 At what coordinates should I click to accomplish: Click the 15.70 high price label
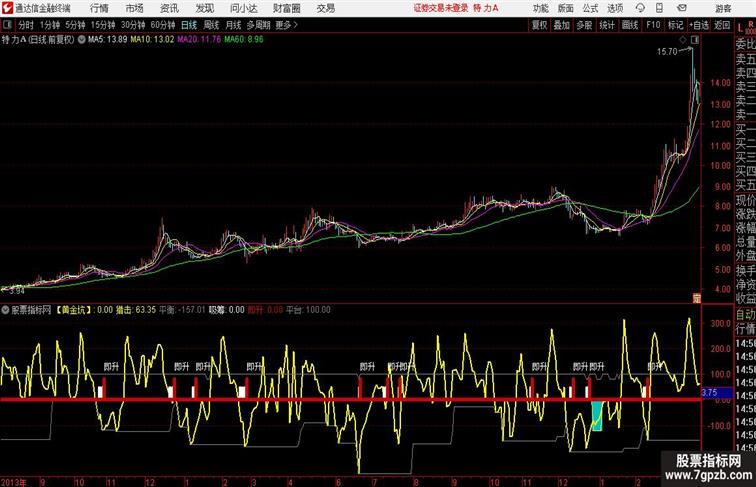[x=667, y=52]
